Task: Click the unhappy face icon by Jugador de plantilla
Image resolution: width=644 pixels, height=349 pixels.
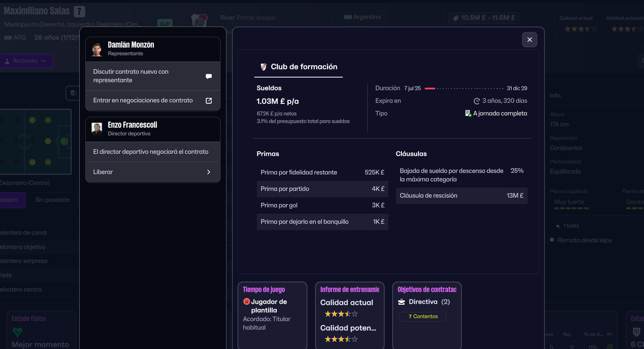Action: pos(246,301)
